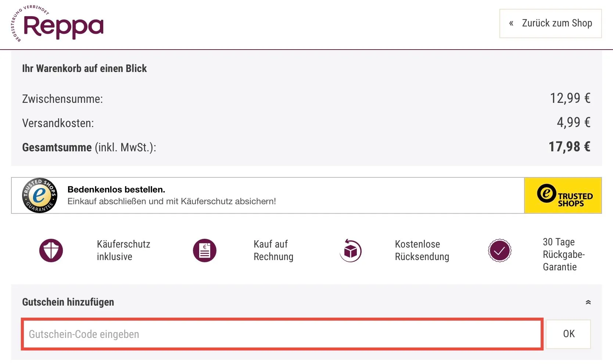Select the Kostenlose Rücksendung package icon
613x364 pixels.
pyautogui.click(x=350, y=251)
